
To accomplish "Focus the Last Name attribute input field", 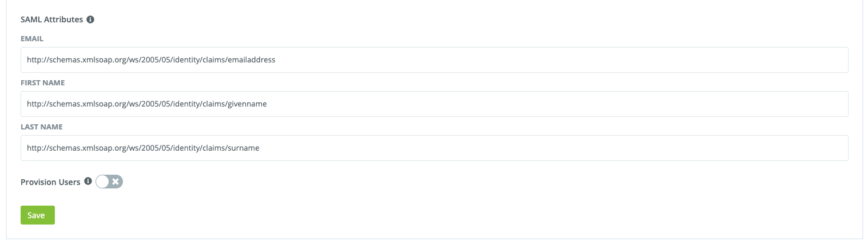I will [434, 148].
